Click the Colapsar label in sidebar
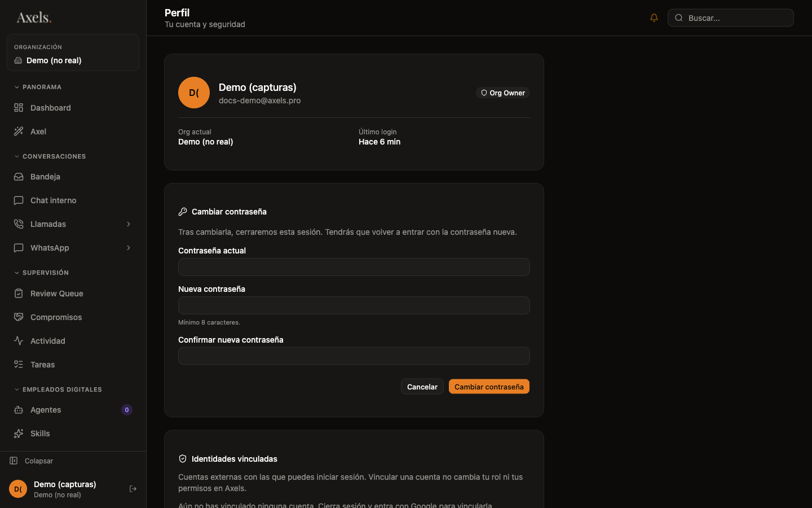Screen dimensions: 812x508 pos(39,461)
